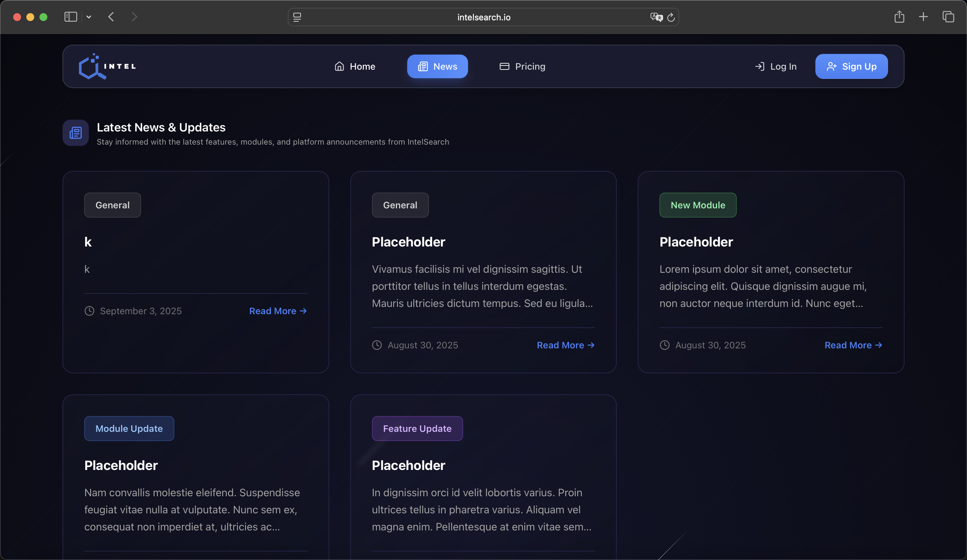Open the article titled 'k'
This screenshot has height=560, width=967.
(x=88, y=242)
